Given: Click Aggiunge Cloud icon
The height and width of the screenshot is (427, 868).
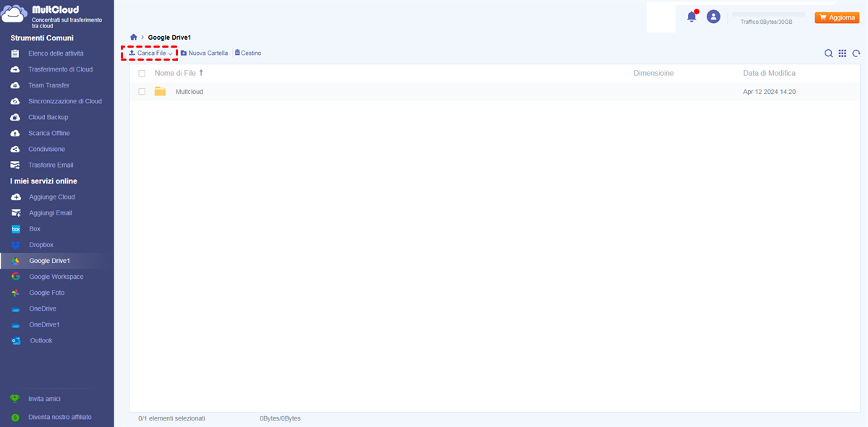Looking at the screenshot, I should point(15,197).
